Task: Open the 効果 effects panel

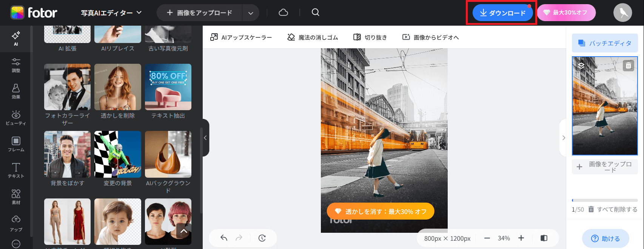Action: (16, 92)
